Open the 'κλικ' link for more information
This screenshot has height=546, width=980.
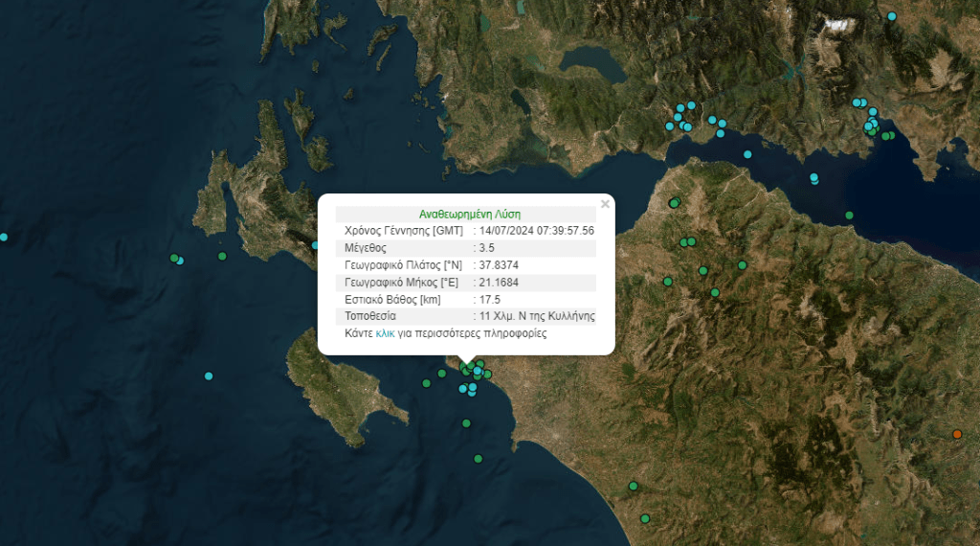386,333
